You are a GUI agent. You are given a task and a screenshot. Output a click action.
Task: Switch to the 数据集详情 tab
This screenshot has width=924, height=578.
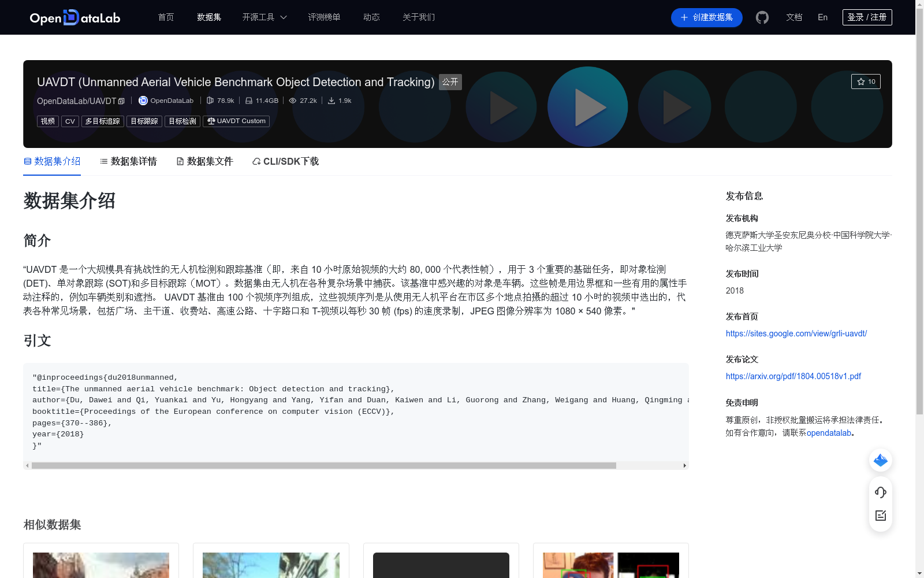(x=128, y=161)
